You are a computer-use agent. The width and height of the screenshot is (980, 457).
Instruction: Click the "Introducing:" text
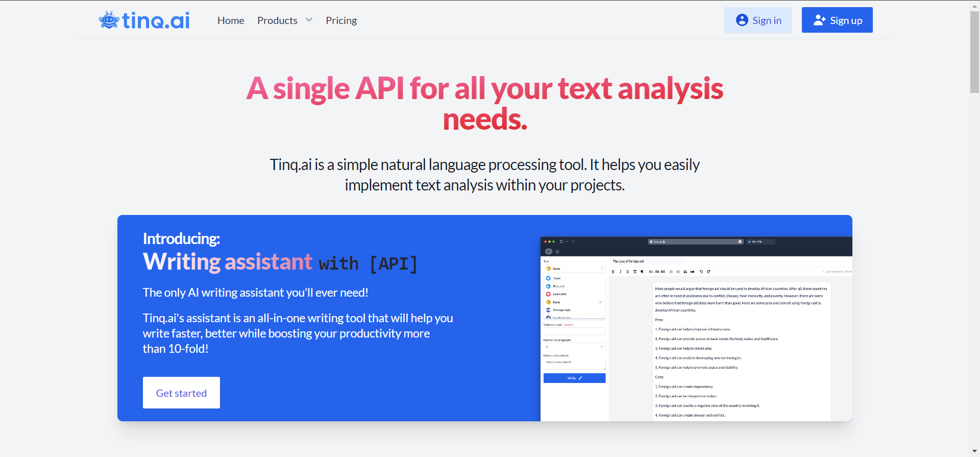pos(181,238)
